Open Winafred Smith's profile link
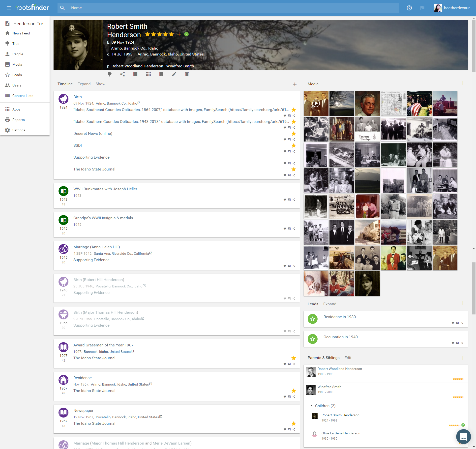This screenshot has height=449, width=476. click(329, 387)
